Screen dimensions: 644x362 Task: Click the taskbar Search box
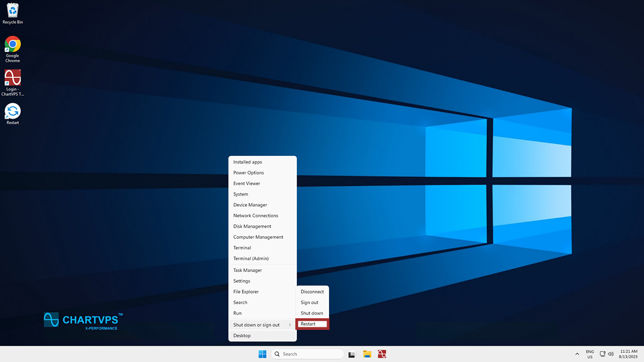point(307,354)
